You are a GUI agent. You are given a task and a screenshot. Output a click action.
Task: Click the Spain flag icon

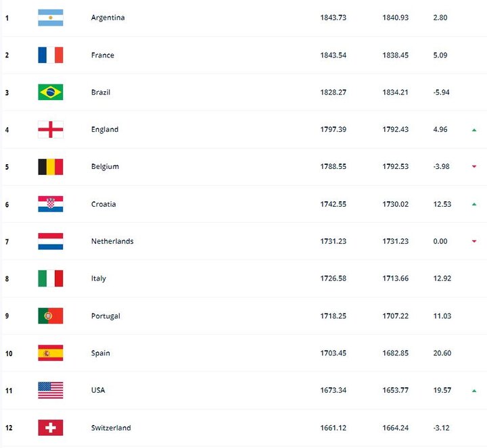click(51, 353)
